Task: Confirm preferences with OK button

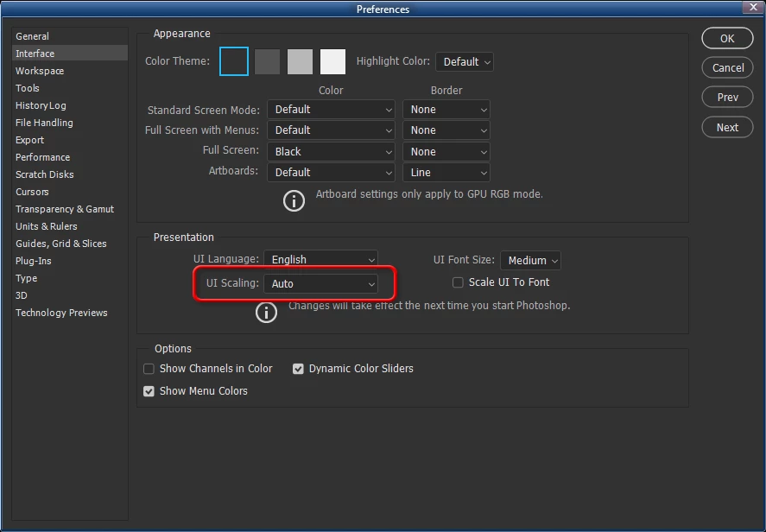Action: pyautogui.click(x=727, y=38)
